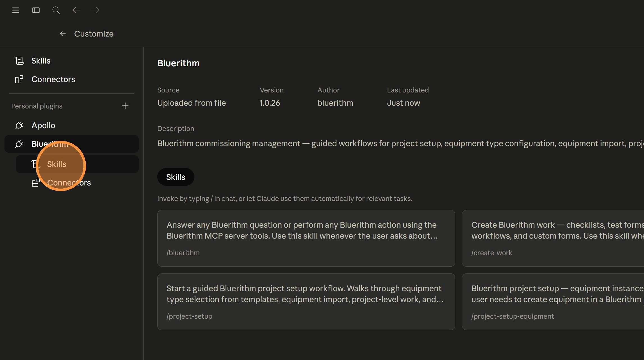Screen dimensions: 644x360
Task: Open Connectors under Bluerithm
Action: (x=69, y=183)
